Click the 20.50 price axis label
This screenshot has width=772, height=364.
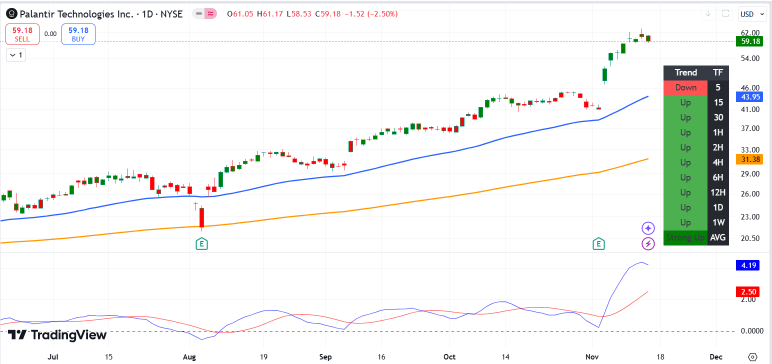749,238
